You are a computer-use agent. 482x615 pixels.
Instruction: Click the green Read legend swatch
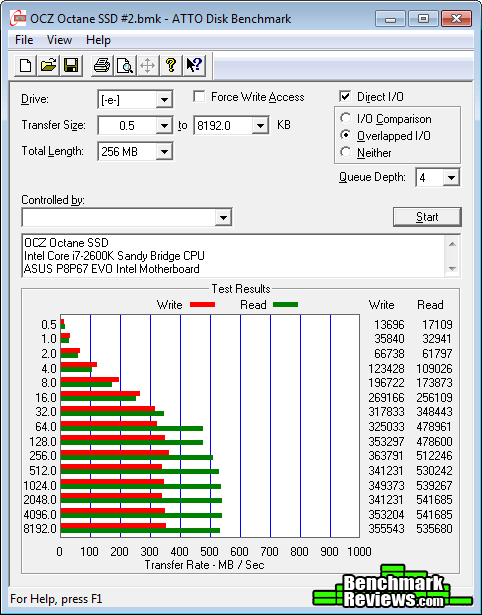pos(285,305)
